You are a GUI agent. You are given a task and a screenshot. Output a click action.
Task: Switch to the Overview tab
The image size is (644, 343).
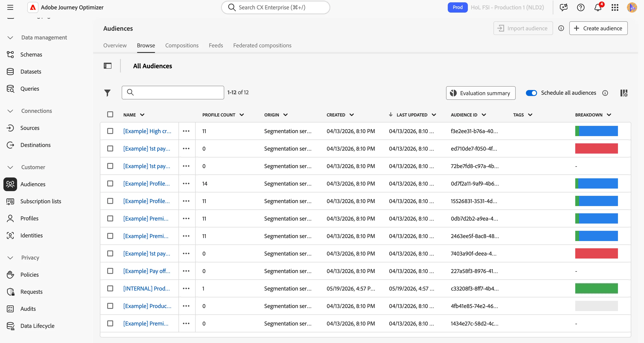coord(115,45)
